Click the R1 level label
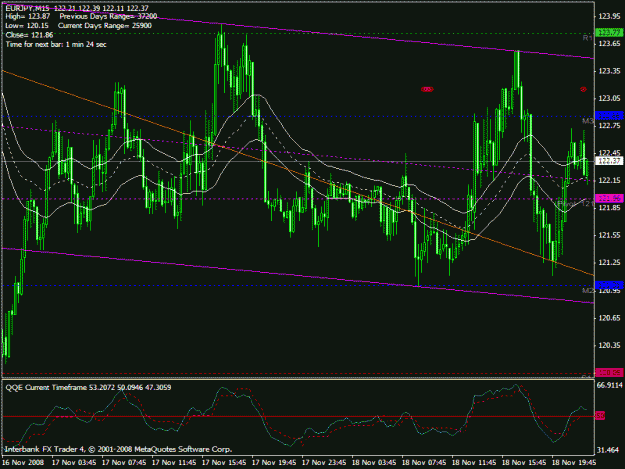The height and width of the screenshot is (469, 625). 588,38
